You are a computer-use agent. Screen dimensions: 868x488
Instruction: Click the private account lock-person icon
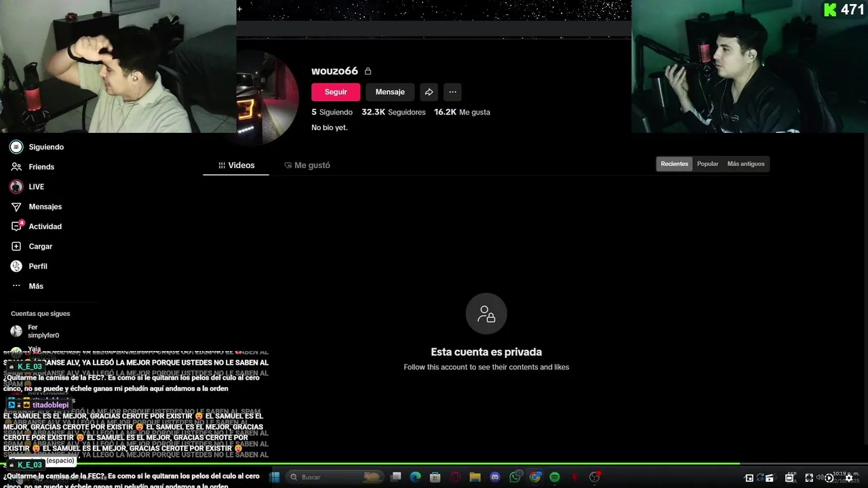coord(486,314)
